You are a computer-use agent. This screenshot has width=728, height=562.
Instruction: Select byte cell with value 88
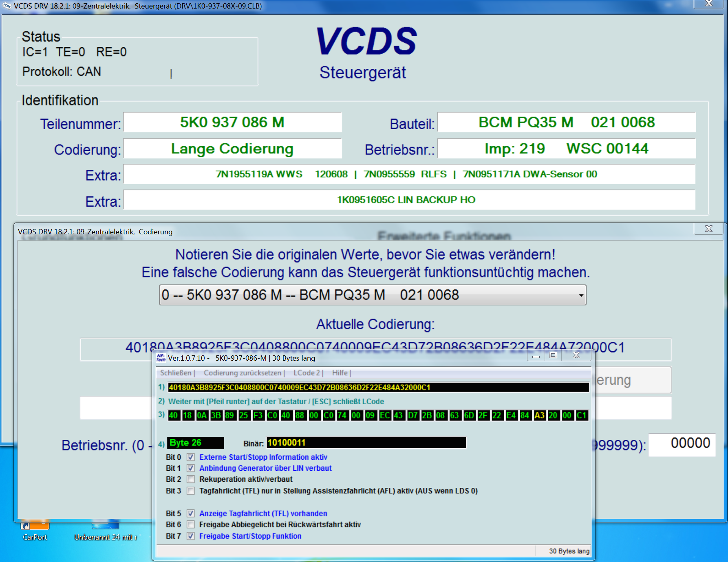(x=300, y=415)
